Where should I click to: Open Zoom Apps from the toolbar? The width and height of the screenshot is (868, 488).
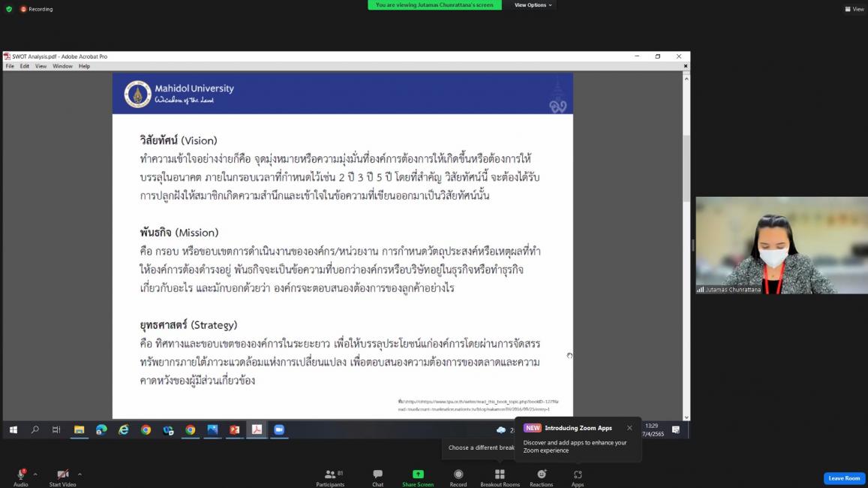click(578, 477)
